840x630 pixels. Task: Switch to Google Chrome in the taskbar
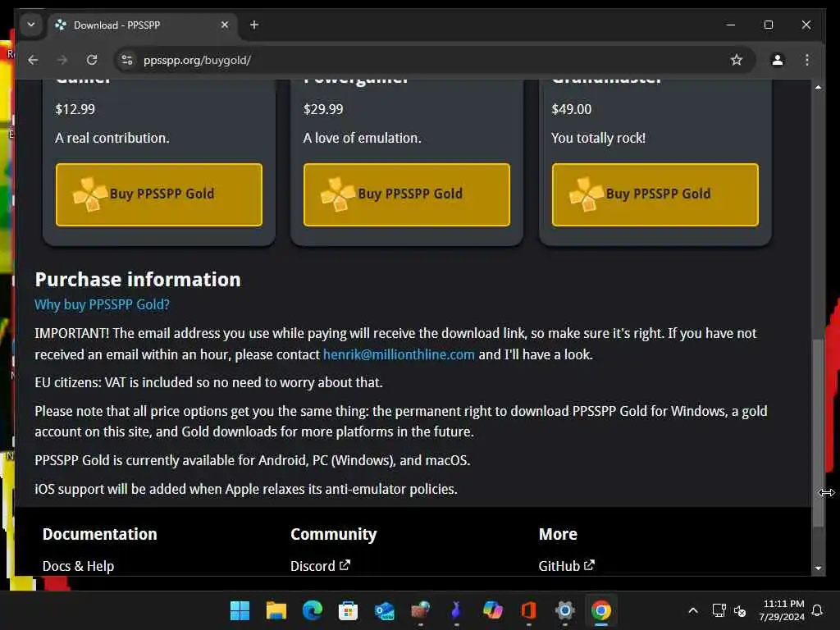pyautogui.click(x=601, y=610)
